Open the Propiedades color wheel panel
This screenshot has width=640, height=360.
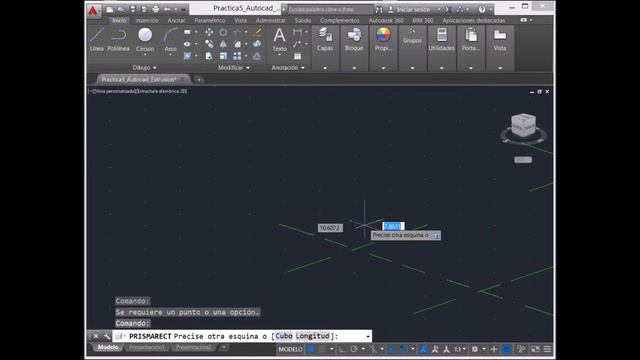point(383,40)
